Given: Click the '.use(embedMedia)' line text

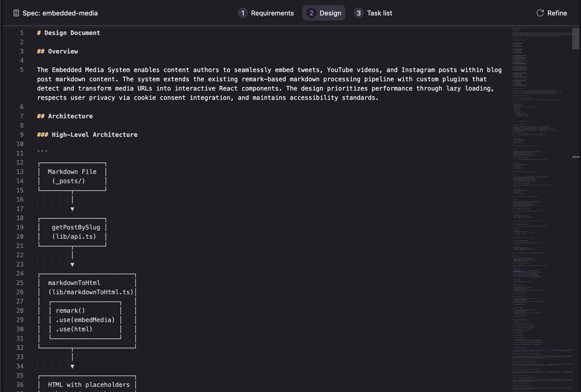Looking at the screenshot, I should click(85, 320).
